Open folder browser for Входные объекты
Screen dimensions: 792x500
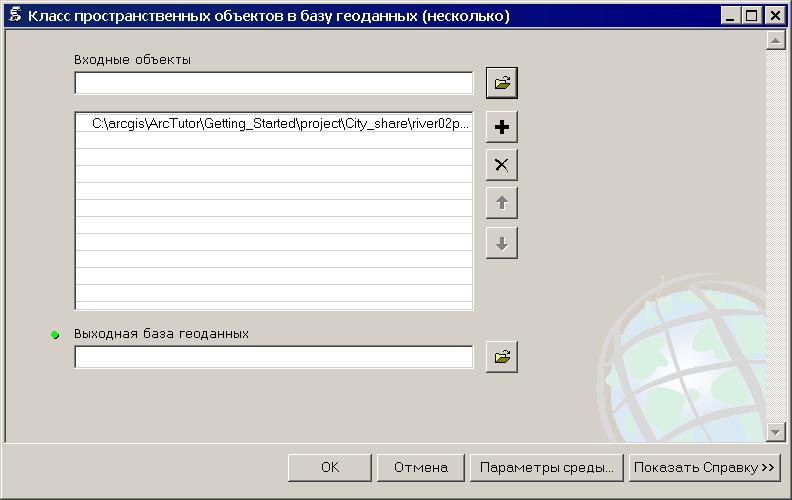tap(502, 83)
